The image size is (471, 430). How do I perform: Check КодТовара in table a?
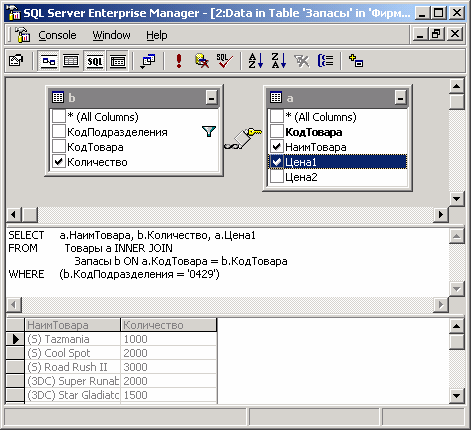click(x=277, y=132)
